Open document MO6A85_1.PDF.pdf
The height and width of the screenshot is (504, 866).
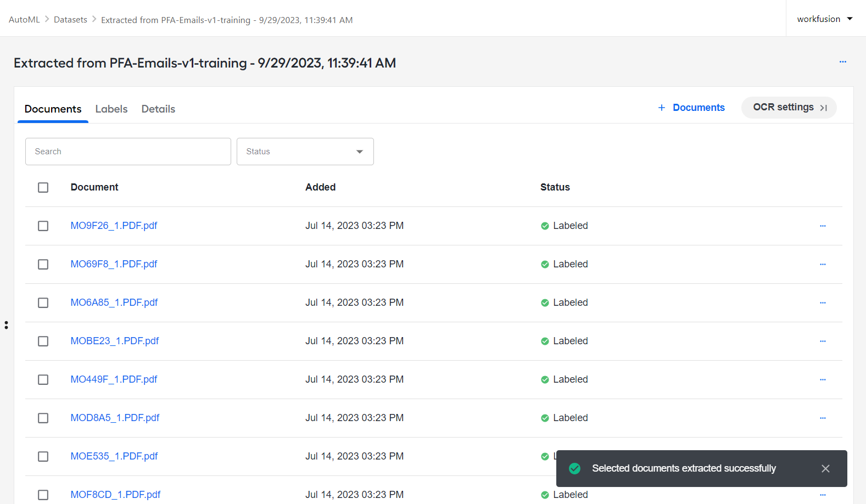(114, 303)
